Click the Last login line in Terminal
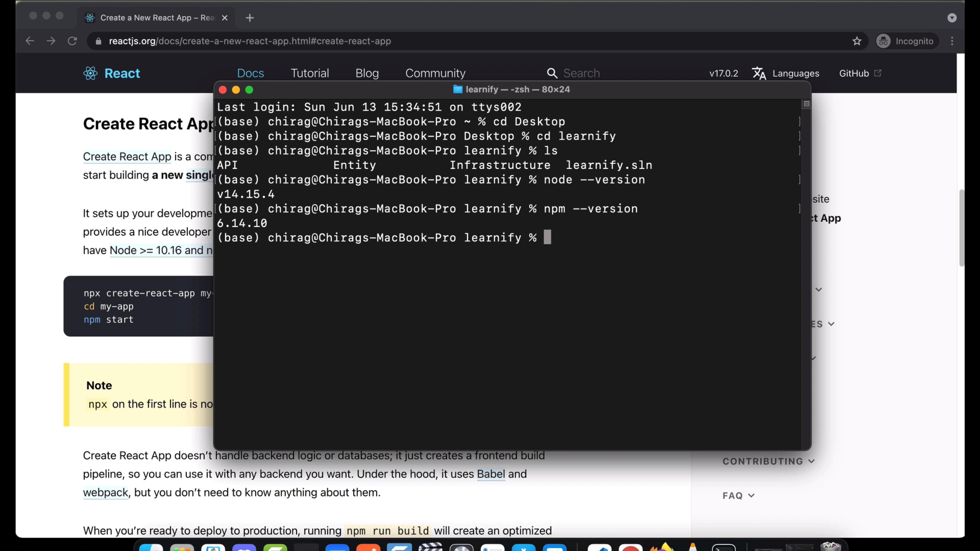The height and width of the screenshot is (551, 980). pos(369,107)
